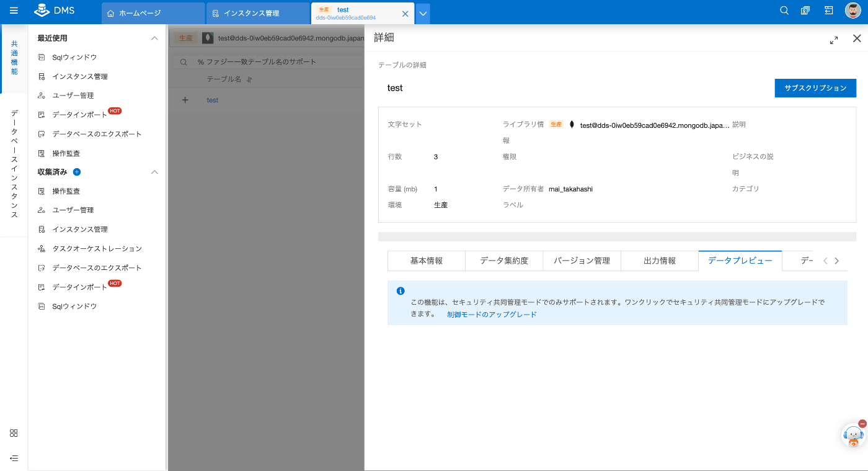Select the 出力情報 tab
The height and width of the screenshot is (471, 868).
pos(660,261)
